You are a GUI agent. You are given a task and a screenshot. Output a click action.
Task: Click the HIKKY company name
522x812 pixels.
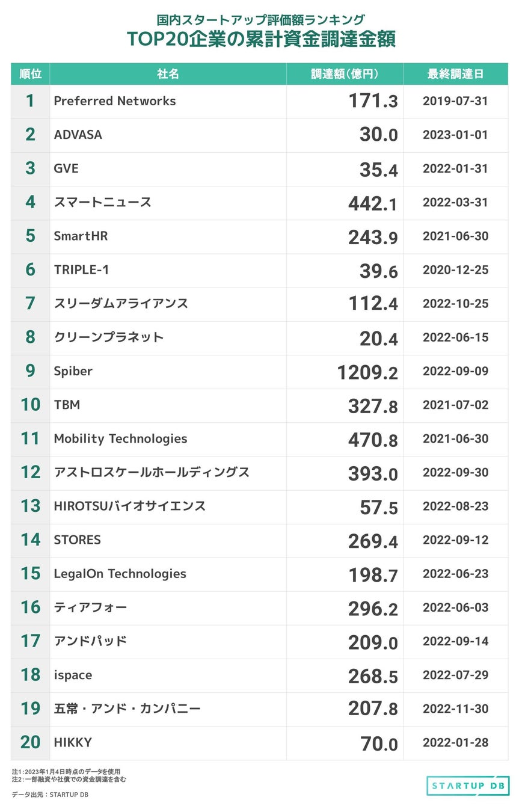point(73,742)
